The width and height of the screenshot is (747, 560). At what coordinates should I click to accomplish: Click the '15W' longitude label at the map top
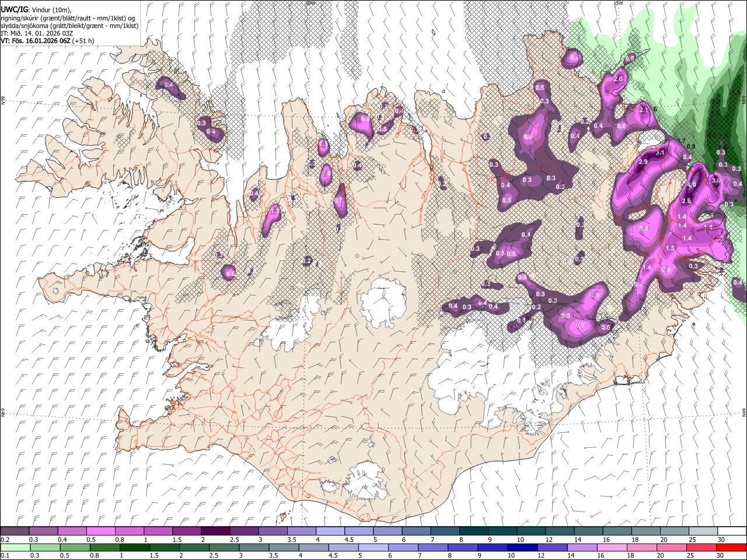pyautogui.click(x=618, y=3)
